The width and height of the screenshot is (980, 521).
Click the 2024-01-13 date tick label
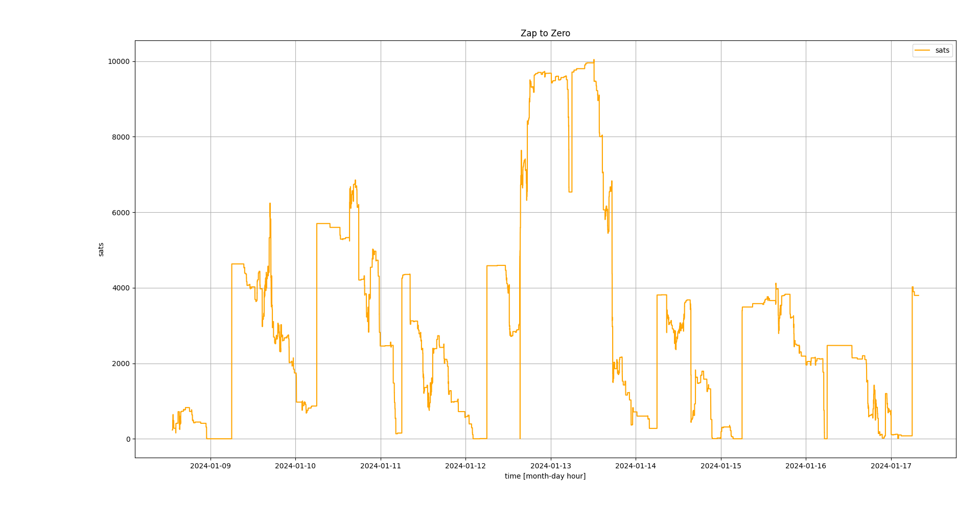551,466
